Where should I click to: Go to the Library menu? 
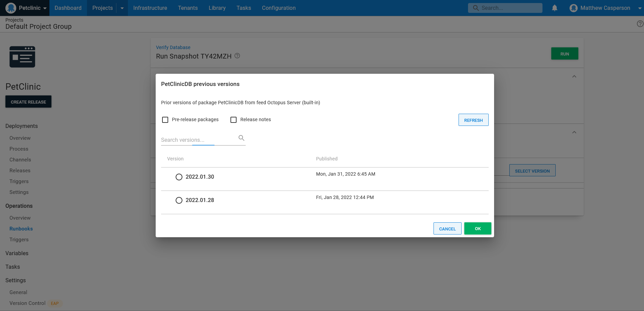tap(217, 8)
